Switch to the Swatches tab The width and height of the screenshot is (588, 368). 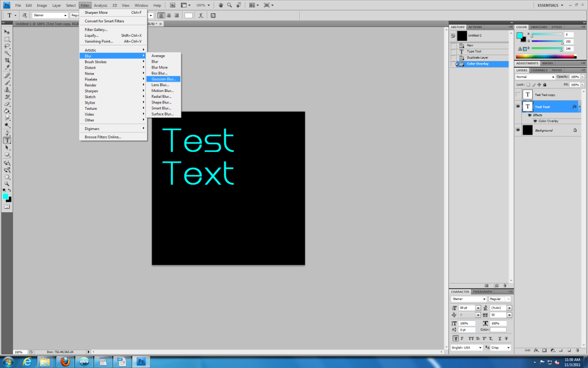pyautogui.click(x=539, y=27)
